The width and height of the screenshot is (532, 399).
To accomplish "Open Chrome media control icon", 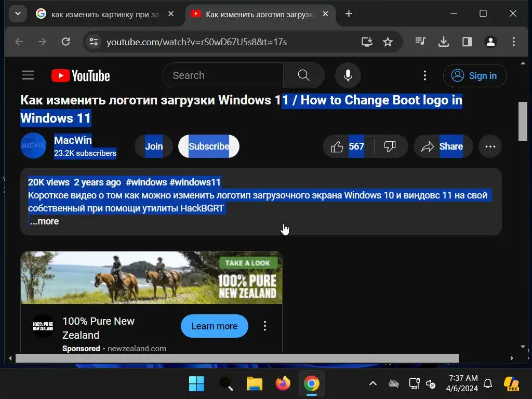I will pos(420,42).
